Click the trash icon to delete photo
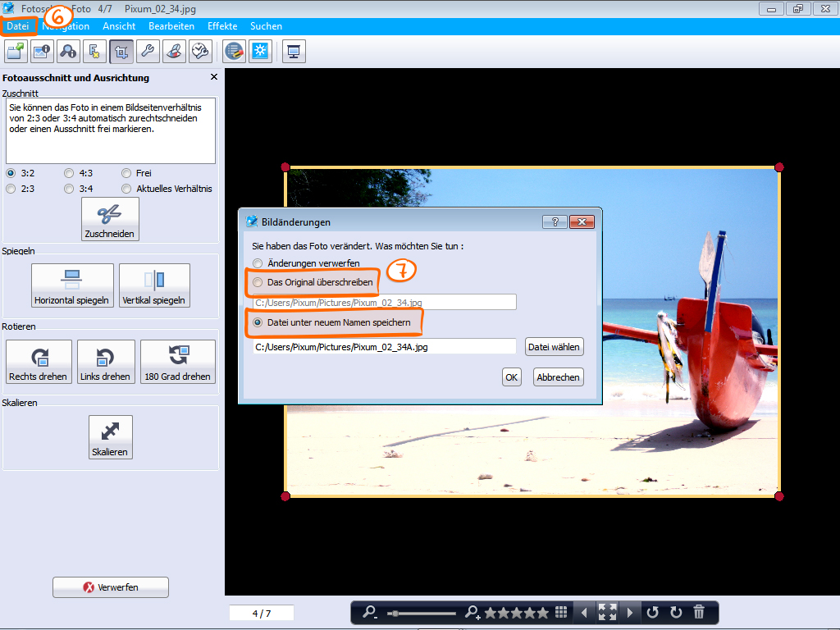 point(699,612)
